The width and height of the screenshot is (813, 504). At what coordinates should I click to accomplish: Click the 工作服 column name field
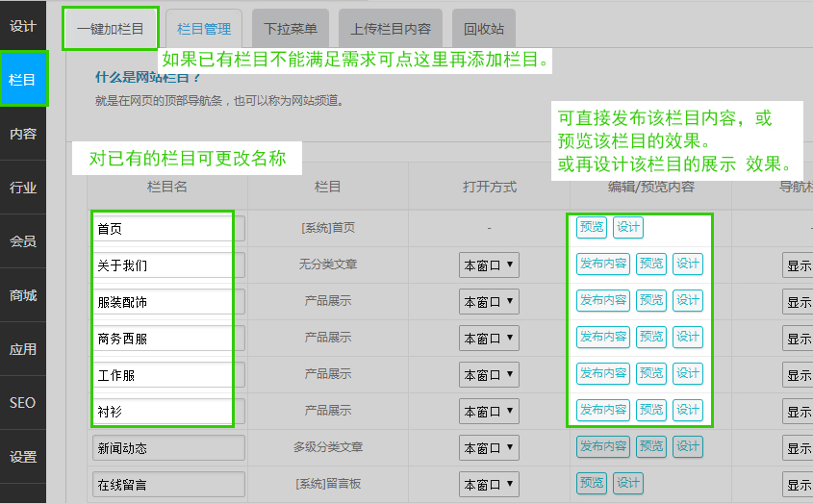tap(164, 375)
